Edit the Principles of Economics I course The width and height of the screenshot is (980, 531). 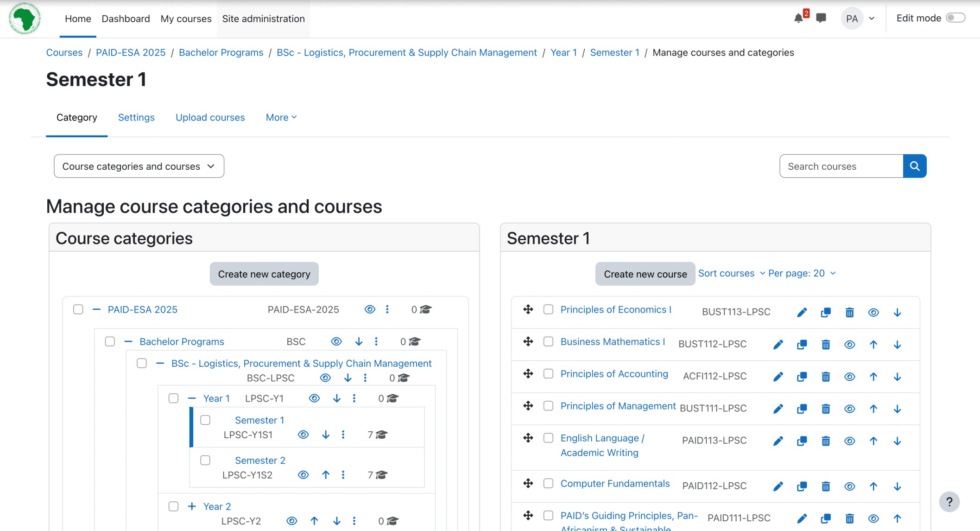(x=802, y=312)
